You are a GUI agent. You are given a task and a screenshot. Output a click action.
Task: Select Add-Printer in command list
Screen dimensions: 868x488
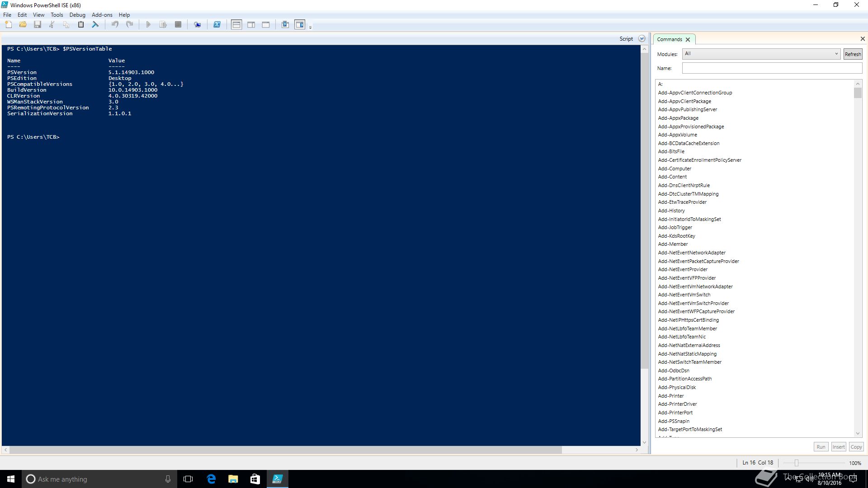671,396
